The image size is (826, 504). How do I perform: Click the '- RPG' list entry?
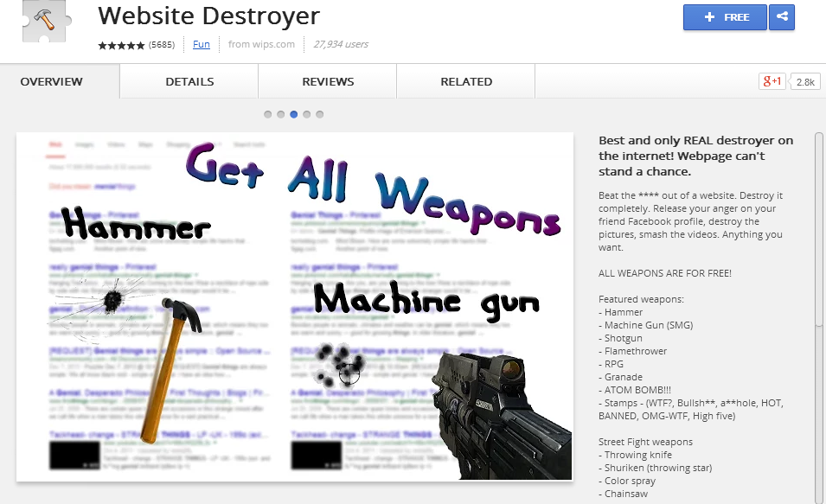coord(611,364)
